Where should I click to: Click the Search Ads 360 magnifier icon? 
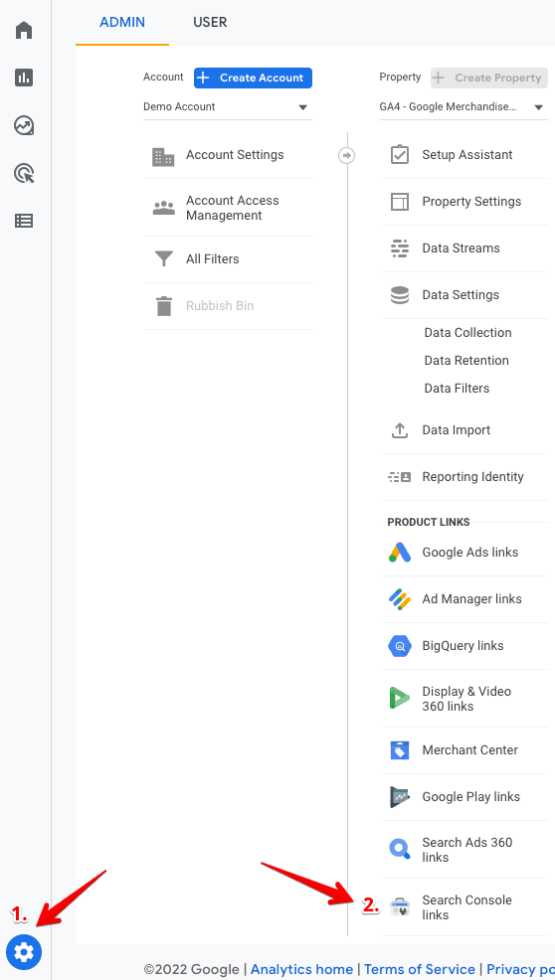point(399,850)
